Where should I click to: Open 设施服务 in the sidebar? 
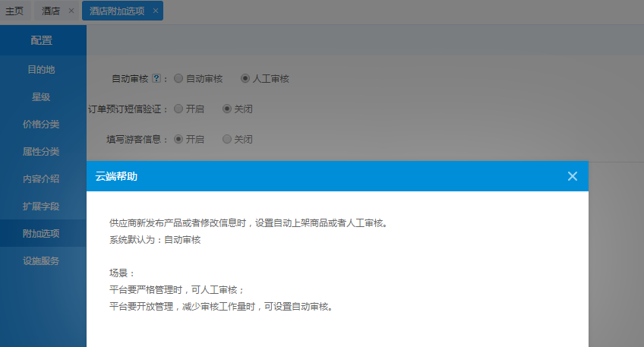coord(41,261)
